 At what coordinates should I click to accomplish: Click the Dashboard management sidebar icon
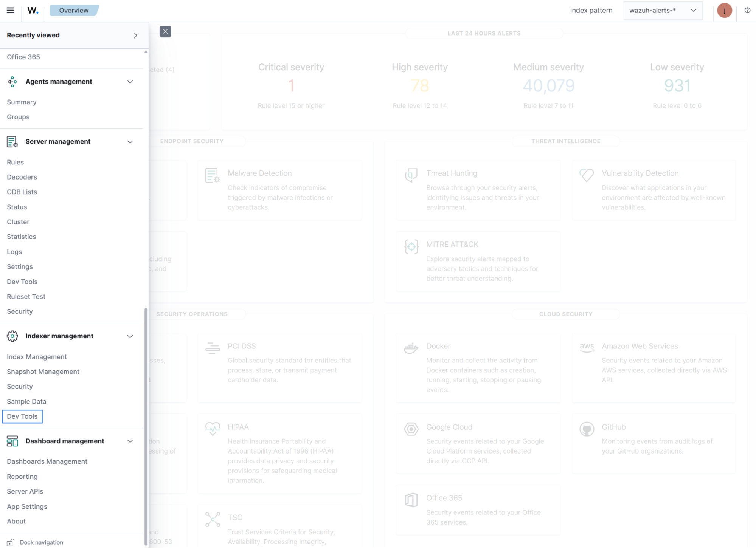[12, 441]
